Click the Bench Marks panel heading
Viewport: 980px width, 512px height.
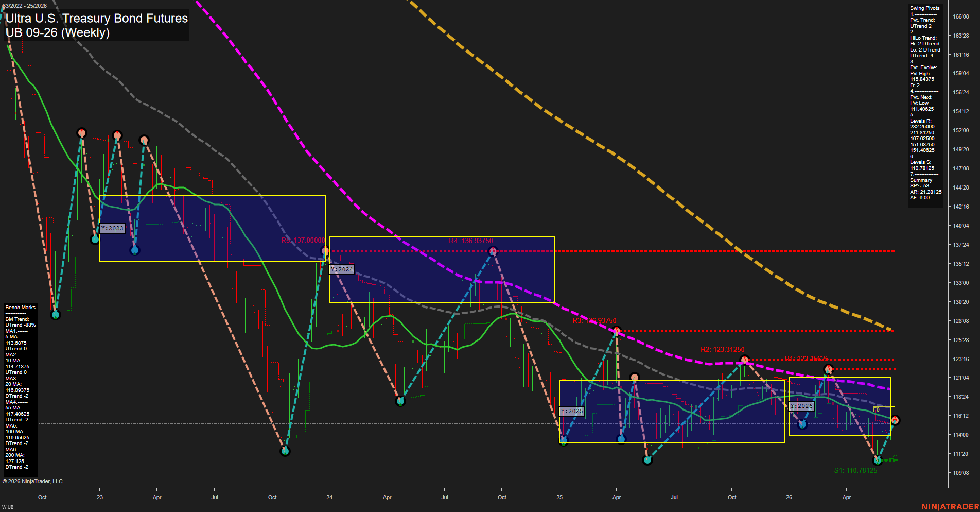point(20,308)
